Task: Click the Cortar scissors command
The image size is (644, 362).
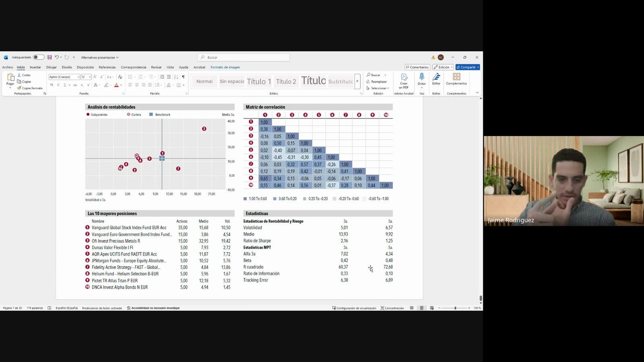Action: pos(24,75)
